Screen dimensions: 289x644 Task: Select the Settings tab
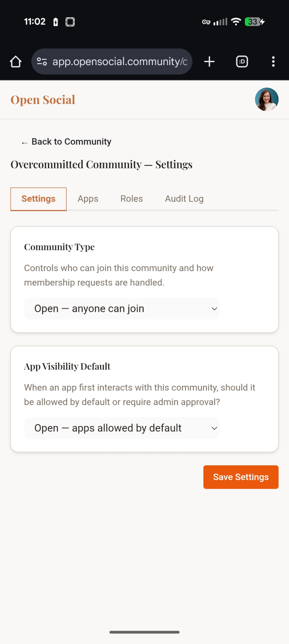pyautogui.click(x=38, y=199)
